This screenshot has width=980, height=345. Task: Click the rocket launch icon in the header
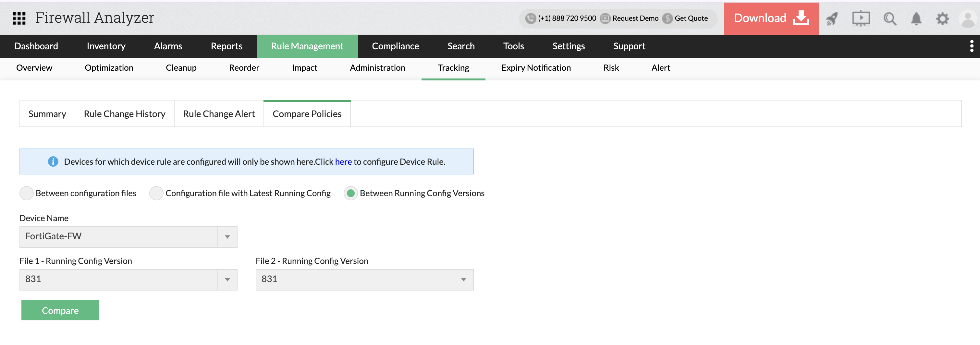point(832,18)
